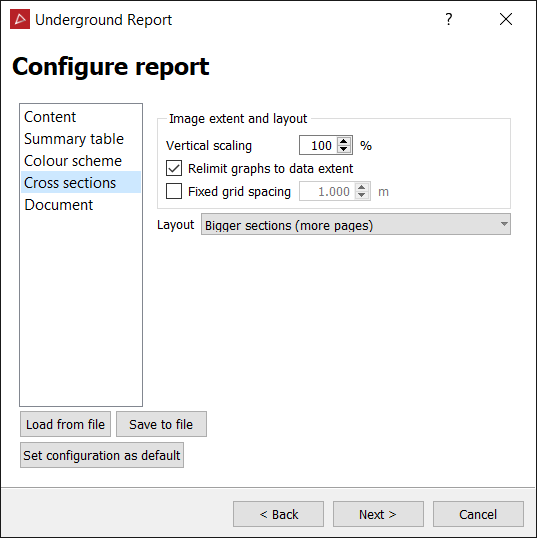
Task: Close the Underground Report dialog
Action: [x=506, y=19]
